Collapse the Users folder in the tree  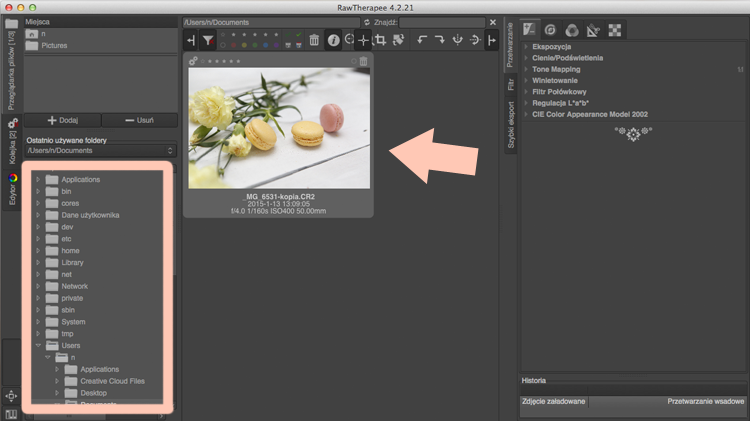coord(38,345)
